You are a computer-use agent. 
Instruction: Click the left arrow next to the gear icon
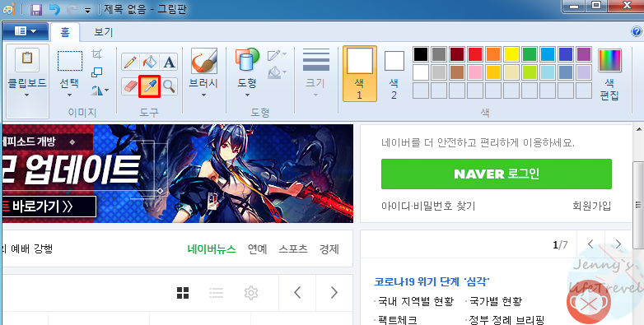pyautogui.click(x=297, y=293)
